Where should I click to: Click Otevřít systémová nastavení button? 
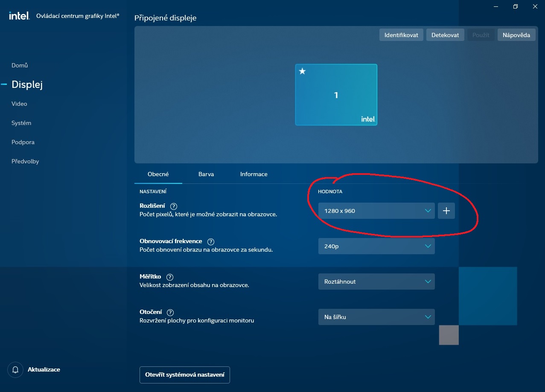pyautogui.click(x=185, y=375)
